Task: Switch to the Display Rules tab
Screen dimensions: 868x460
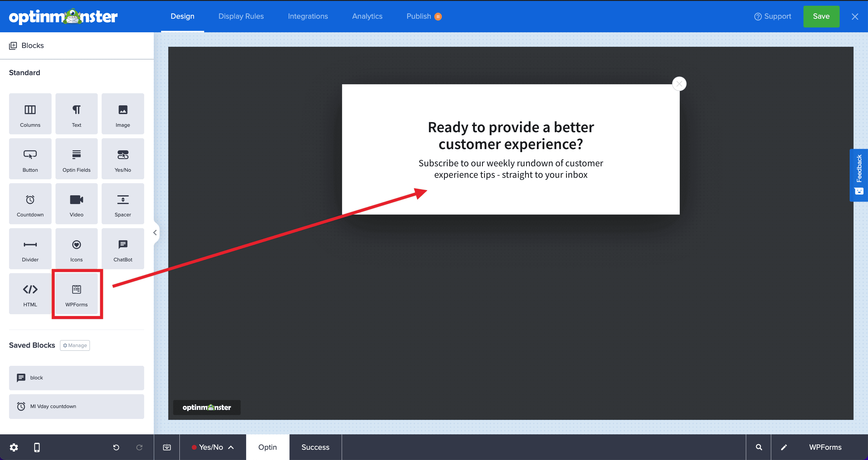Action: click(241, 16)
